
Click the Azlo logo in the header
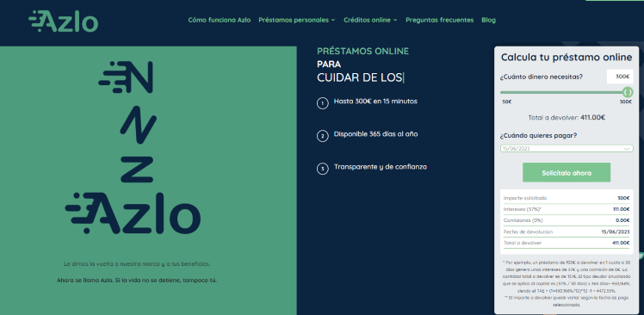[63, 21]
